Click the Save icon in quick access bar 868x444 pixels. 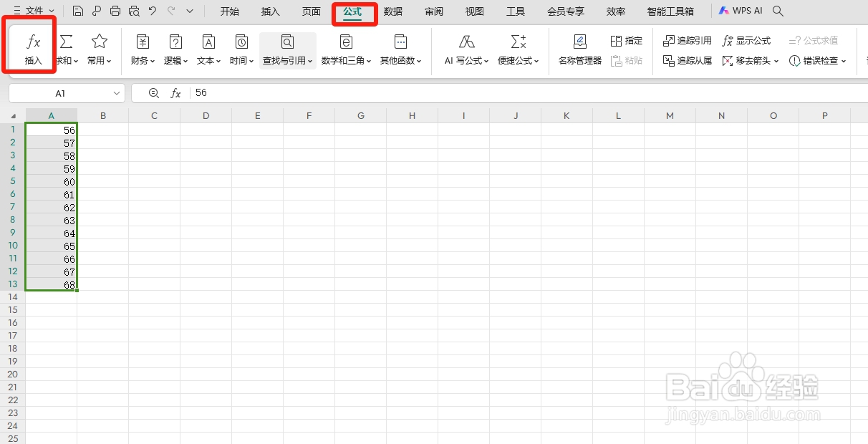click(x=78, y=11)
